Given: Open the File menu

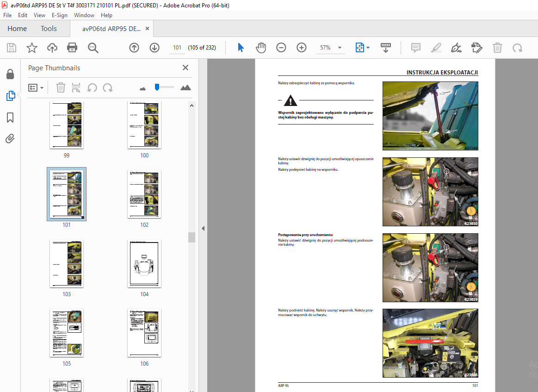Looking at the screenshot, I should [7, 15].
